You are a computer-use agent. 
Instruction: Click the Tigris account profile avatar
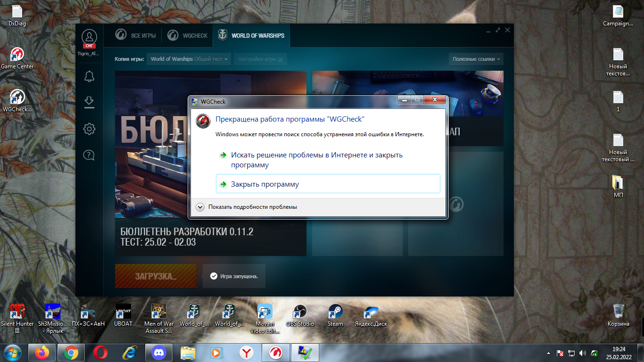pyautogui.click(x=89, y=37)
